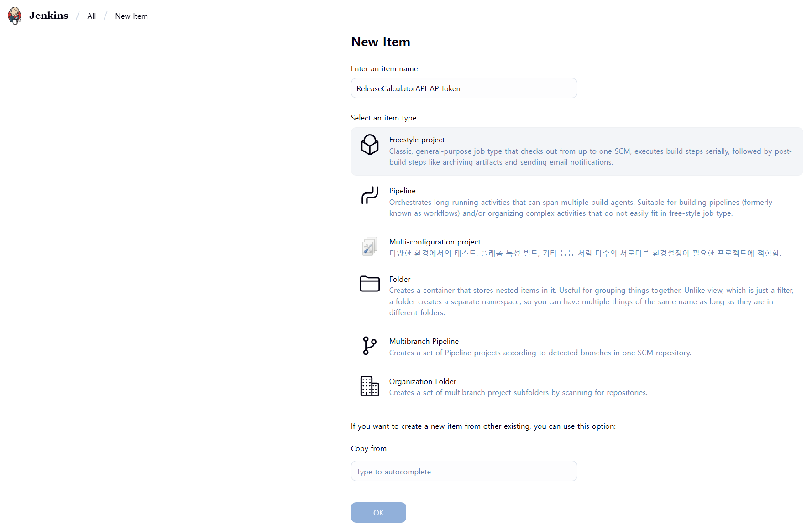Click the Folder description text
812x525 pixels.
tap(592, 301)
